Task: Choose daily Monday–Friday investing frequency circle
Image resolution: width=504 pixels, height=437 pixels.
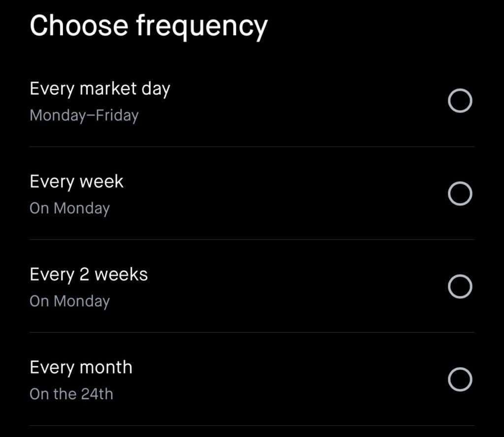Action: tap(460, 100)
